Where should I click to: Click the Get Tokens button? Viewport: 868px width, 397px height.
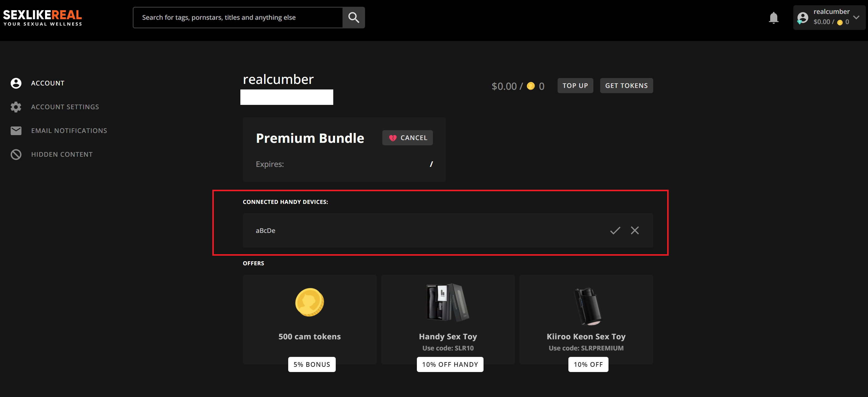tap(626, 85)
